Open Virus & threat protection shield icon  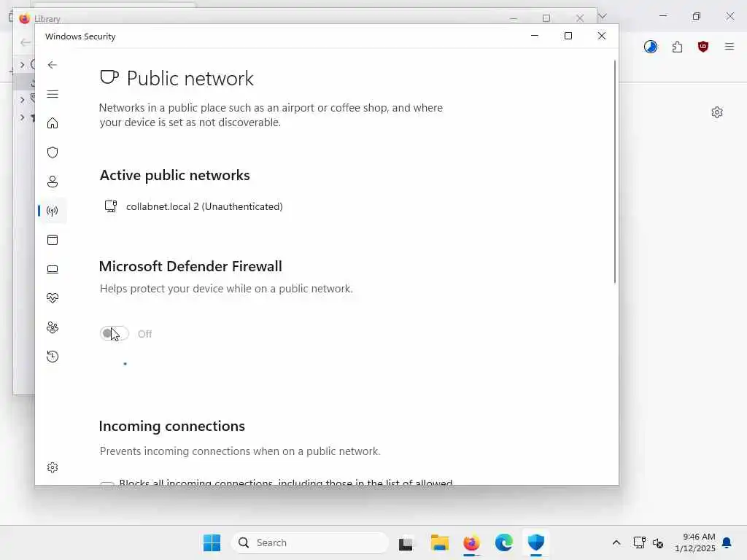tap(53, 152)
